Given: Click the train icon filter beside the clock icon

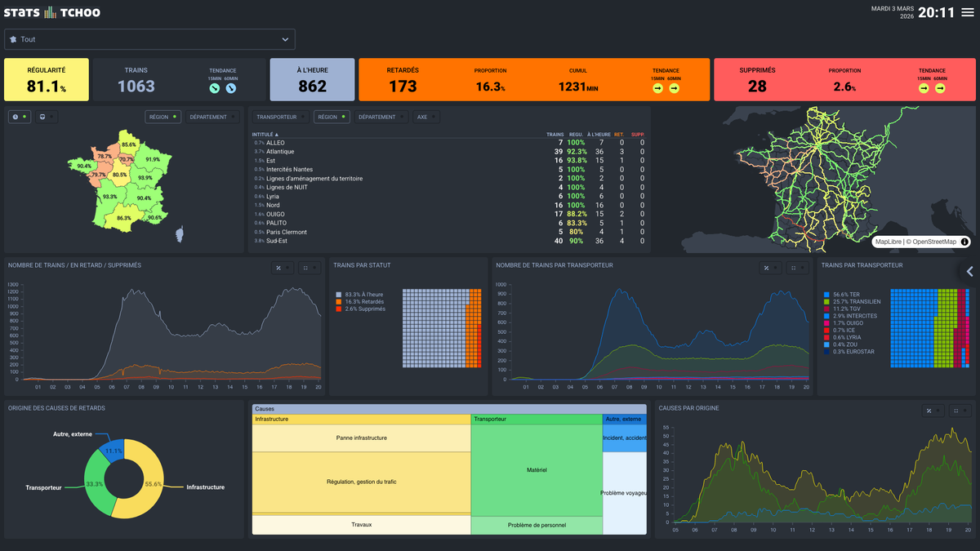Looking at the screenshot, I should [x=43, y=117].
